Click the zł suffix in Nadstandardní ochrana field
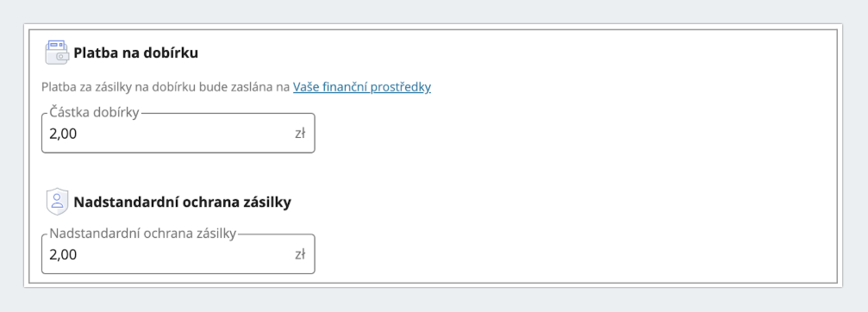The image size is (868, 312). (300, 254)
